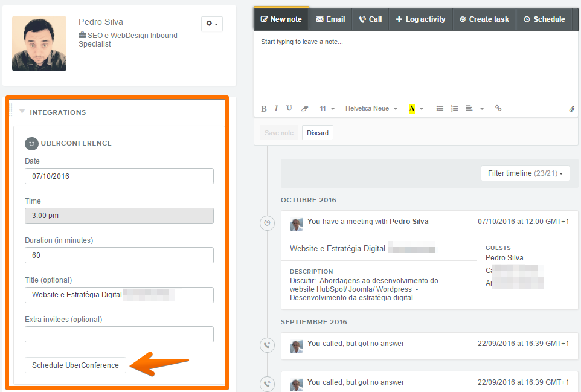Pick the yellow text highlight color
The height and width of the screenshot is (392, 581).
412,109
